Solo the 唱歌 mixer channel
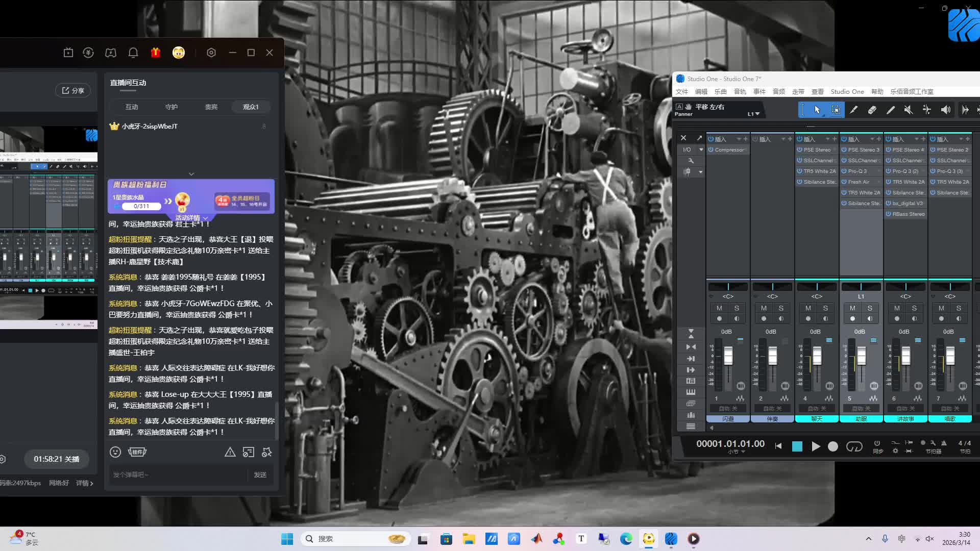 (959, 308)
